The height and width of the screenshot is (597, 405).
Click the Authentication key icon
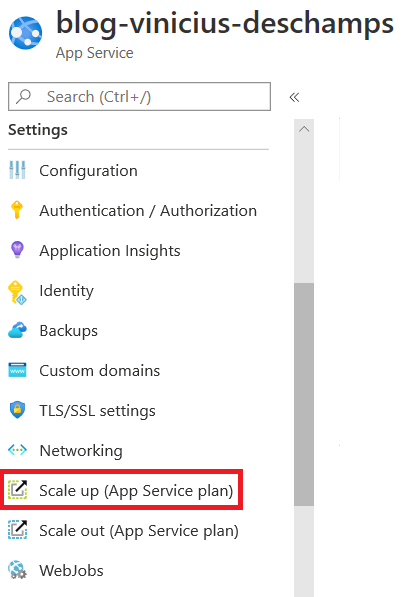pyautogui.click(x=17, y=210)
